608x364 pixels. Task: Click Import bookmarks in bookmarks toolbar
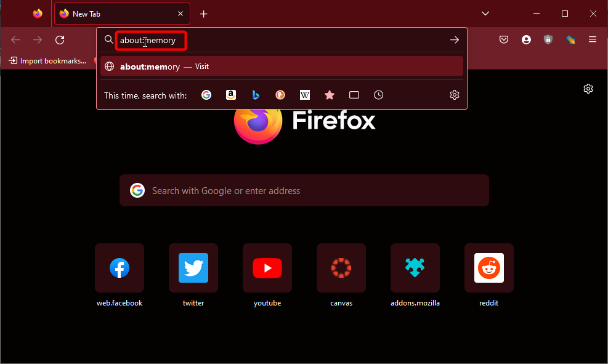click(47, 61)
